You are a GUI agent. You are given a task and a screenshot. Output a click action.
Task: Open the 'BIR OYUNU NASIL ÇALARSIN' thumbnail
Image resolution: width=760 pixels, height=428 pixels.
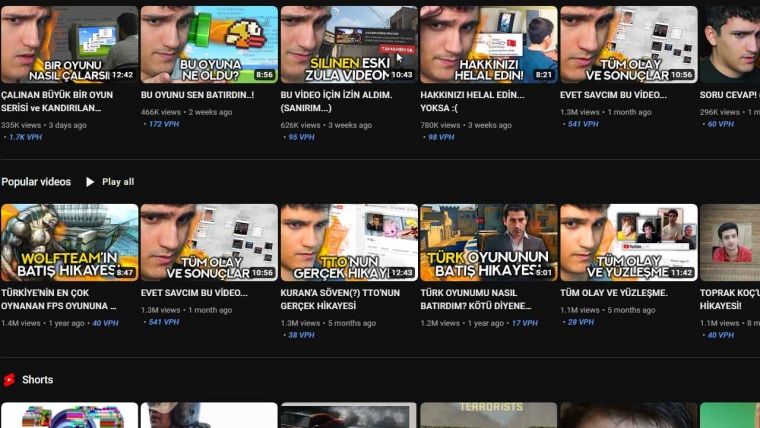[x=69, y=45]
